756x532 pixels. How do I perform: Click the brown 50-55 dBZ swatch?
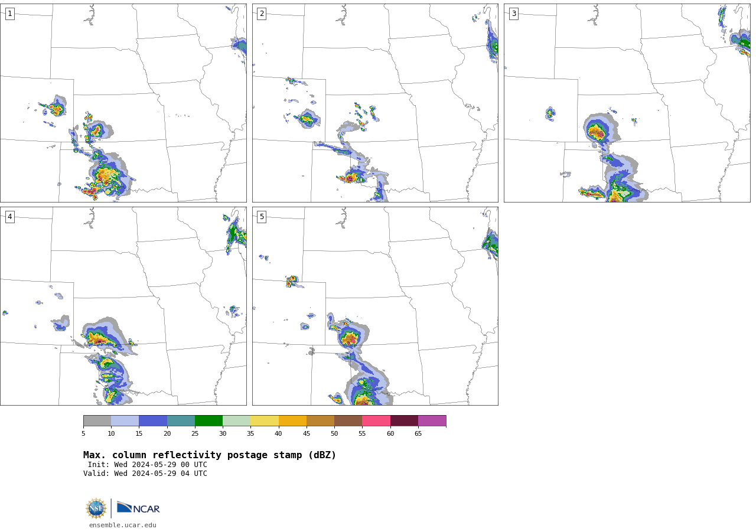click(348, 421)
